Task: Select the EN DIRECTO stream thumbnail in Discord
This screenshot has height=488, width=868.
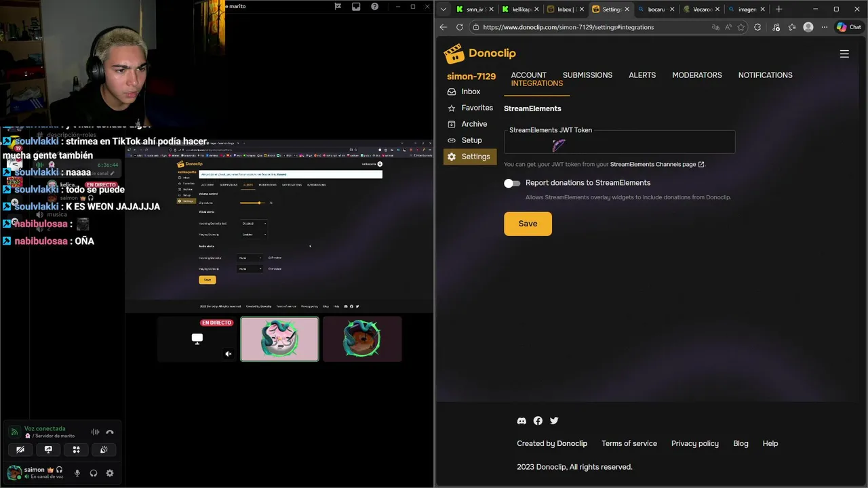Action: click(x=197, y=339)
